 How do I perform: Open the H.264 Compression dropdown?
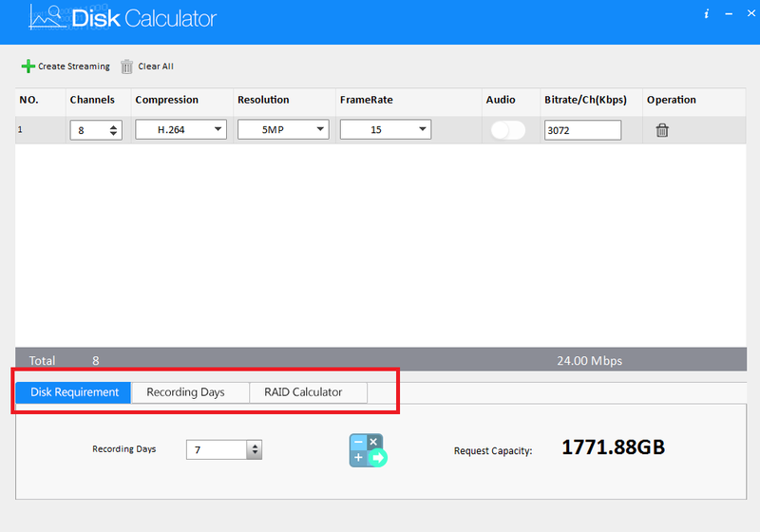180,129
